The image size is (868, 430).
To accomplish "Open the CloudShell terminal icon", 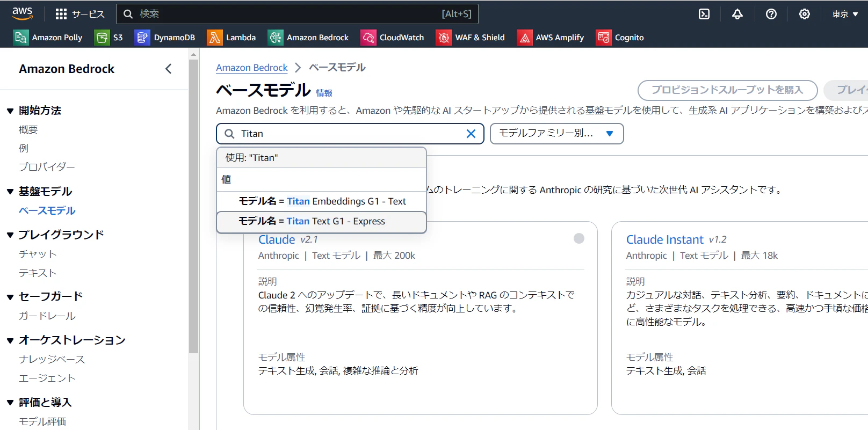I will tap(704, 14).
